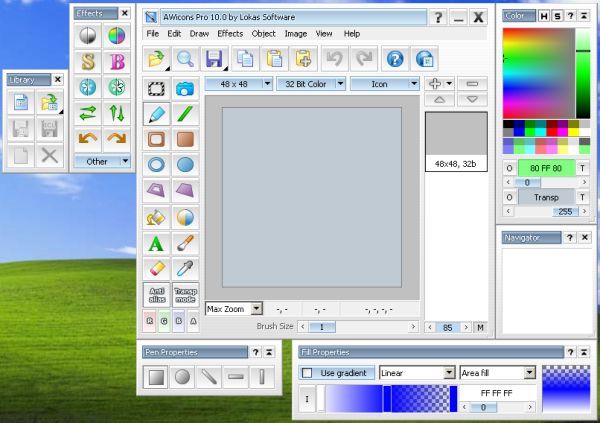Click the magnifier search toolbar icon
Screen dimensions: 600x423
(x=185, y=59)
